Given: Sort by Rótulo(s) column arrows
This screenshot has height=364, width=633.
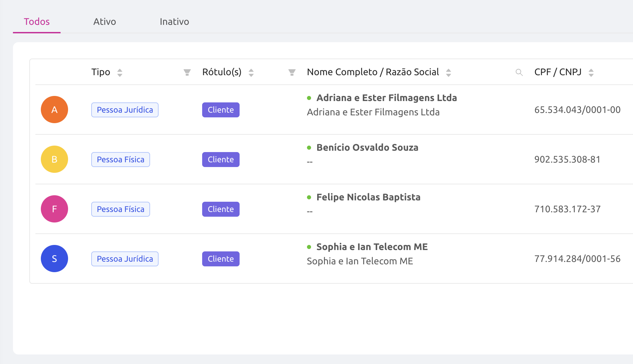Looking at the screenshot, I should point(251,72).
